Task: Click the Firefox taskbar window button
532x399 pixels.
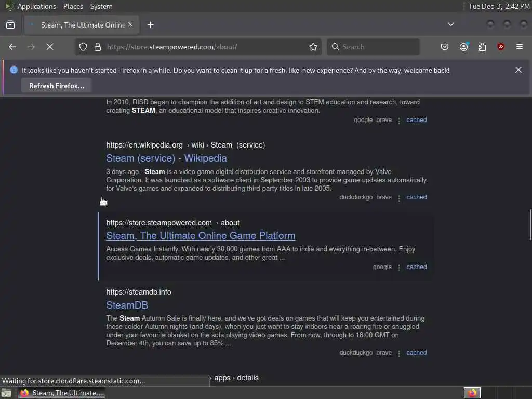Action: click(x=61, y=393)
